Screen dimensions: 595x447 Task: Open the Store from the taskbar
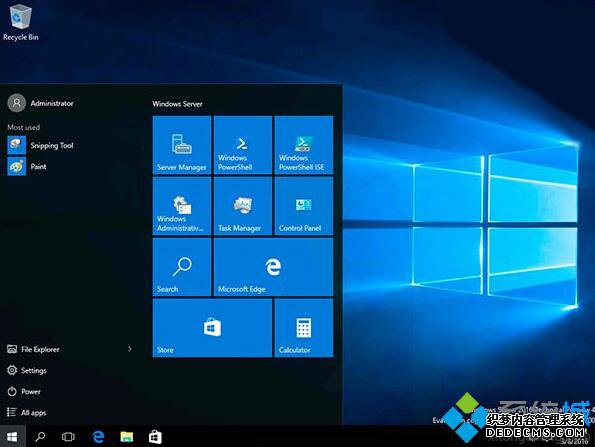[x=155, y=437]
